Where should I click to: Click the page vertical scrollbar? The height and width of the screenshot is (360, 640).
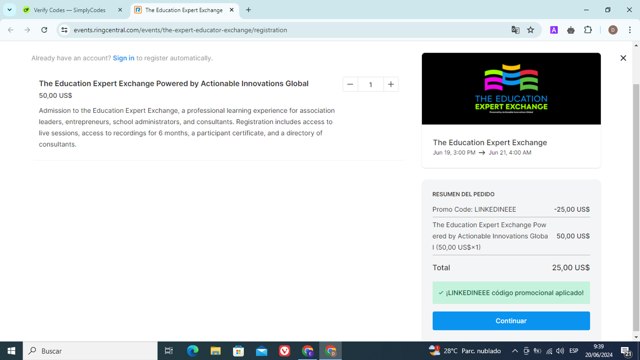(x=636, y=207)
